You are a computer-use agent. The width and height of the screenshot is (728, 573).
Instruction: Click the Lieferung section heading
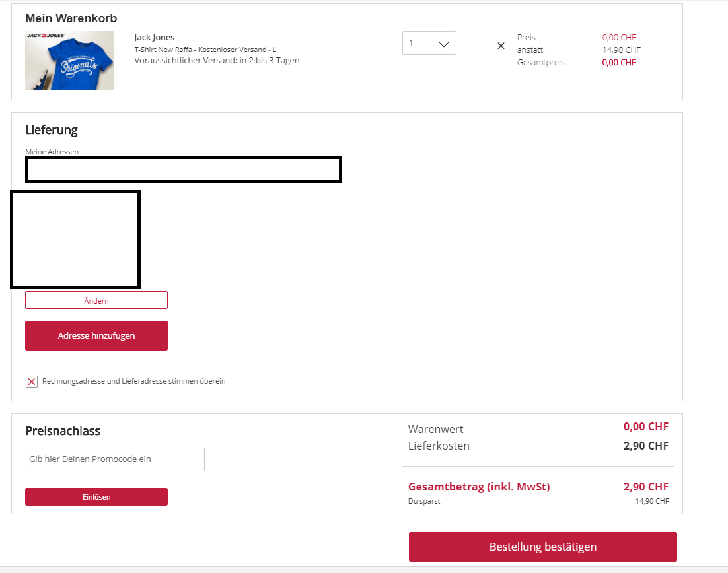pos(52,130)
